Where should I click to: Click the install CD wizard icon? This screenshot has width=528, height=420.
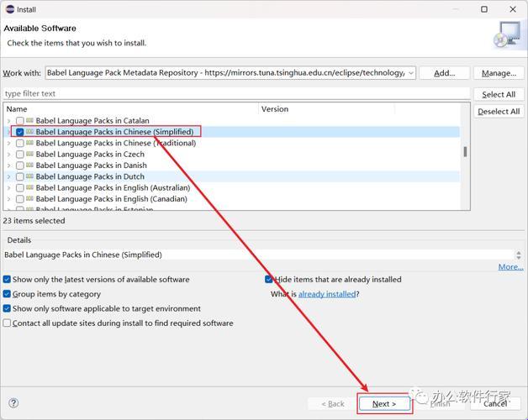[506, 36]
